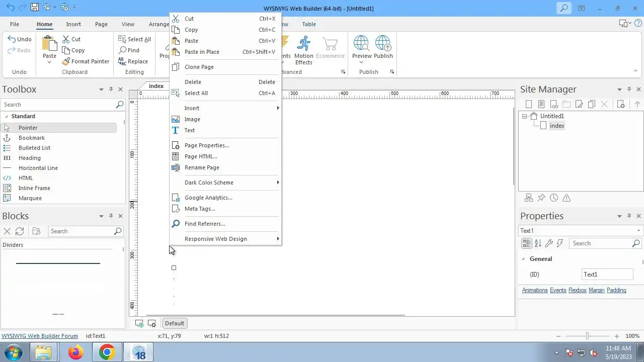The width and height of the screenshot is (644, 362).
Task: Choose Paste in Place from context menu
Action: click(x=225, y=52)
